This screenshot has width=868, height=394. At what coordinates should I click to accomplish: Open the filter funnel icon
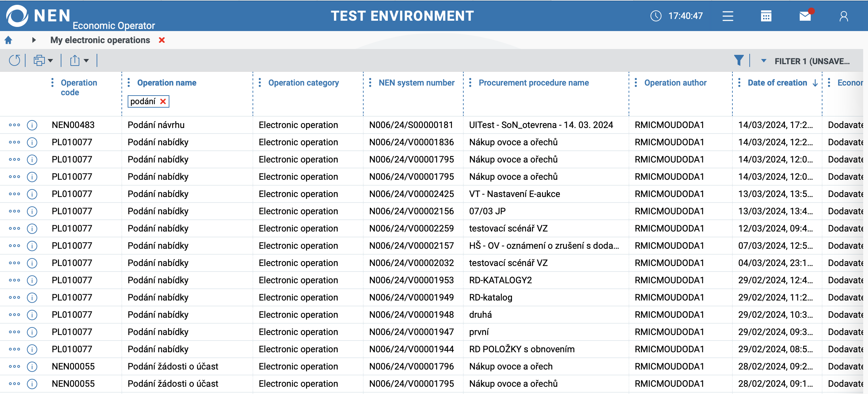coord(739,61)
